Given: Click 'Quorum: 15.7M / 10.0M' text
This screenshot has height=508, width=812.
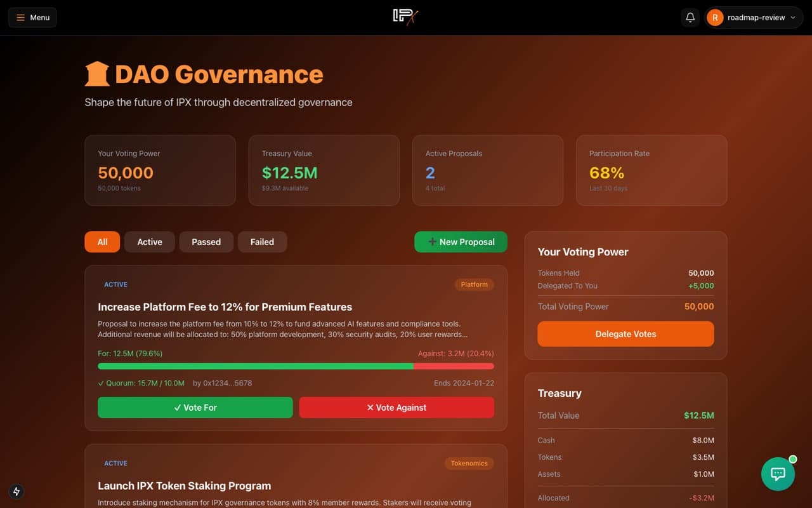Looking at the screenshot, I should [141, 383].
